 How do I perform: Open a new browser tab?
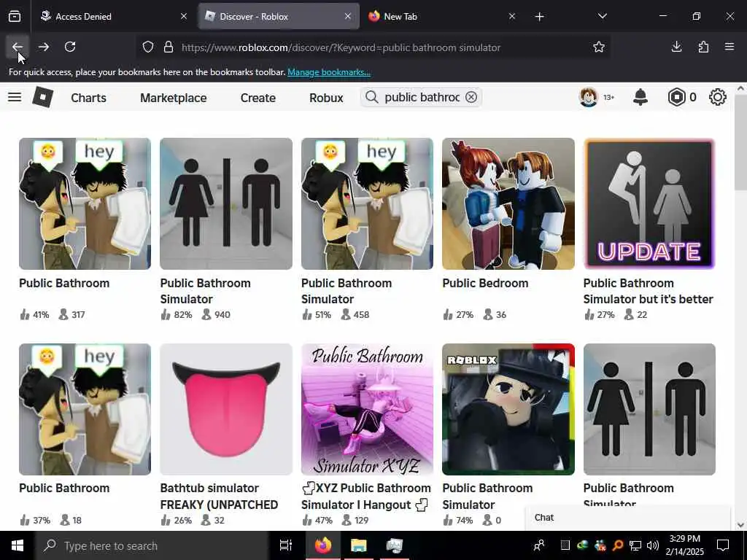(539, 17)
